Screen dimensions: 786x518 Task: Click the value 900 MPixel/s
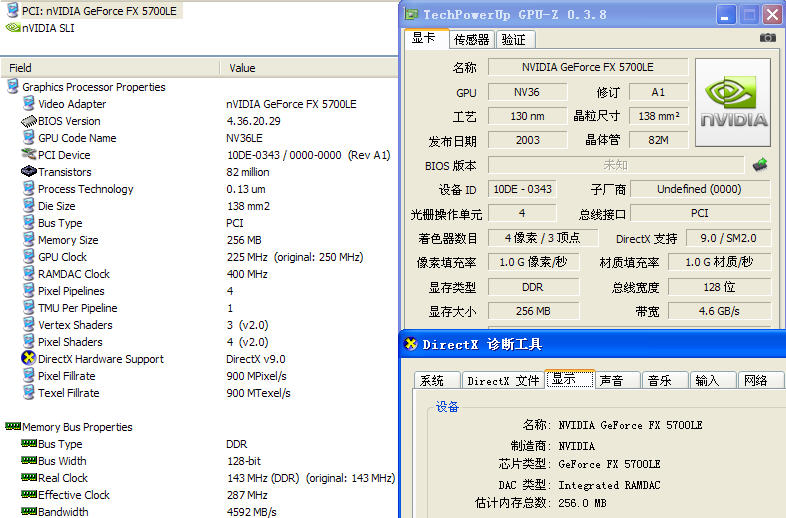pyautogui.click(x=256, y=375)
